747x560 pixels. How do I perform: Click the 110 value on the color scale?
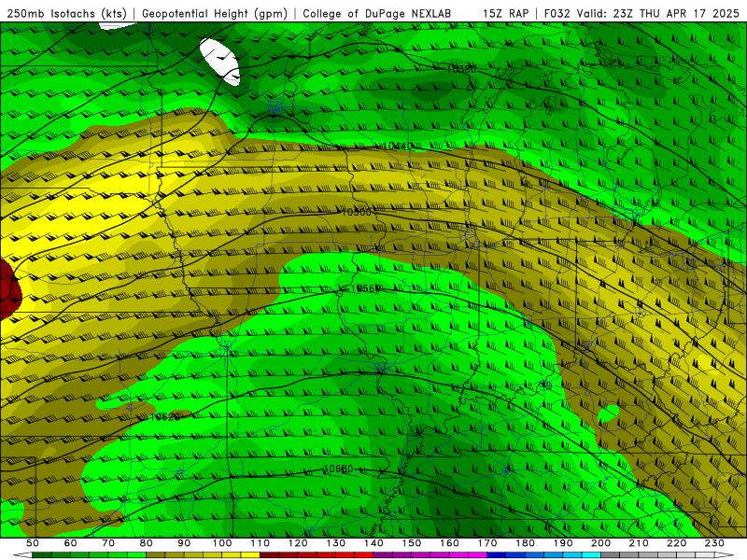coord(260,543)
